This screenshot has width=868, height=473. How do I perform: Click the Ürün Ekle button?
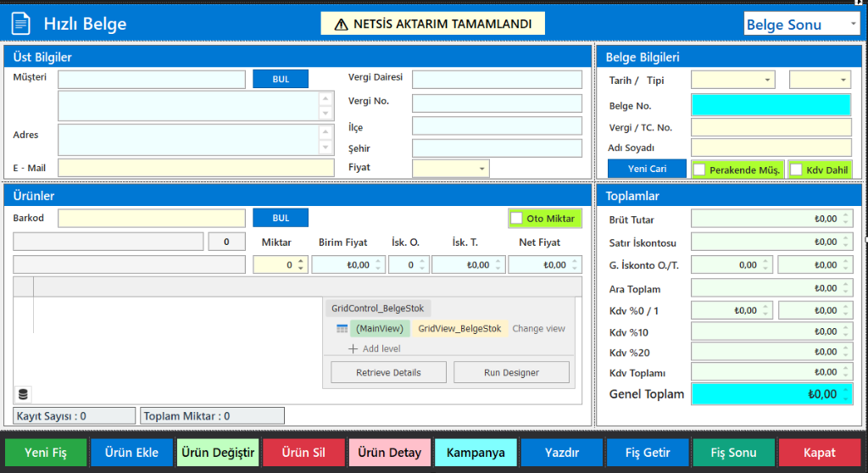pyautogui.click(x=131, y=453)
